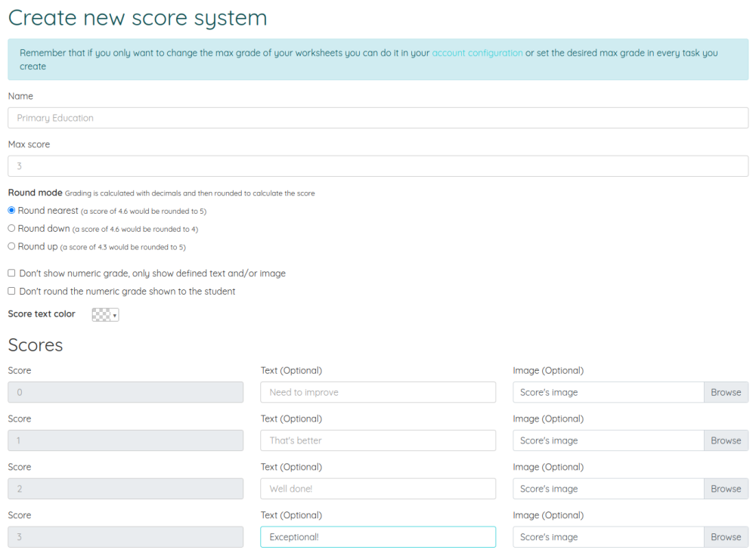Image resolution: width=756 pixels, height=556 pixels.
Task: Click the Need to improve text field
Action: pyautogui.click(x=378, y=392)
